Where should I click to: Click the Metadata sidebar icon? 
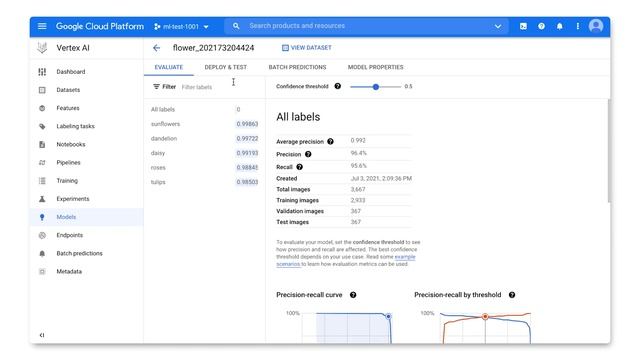(42, 271)
